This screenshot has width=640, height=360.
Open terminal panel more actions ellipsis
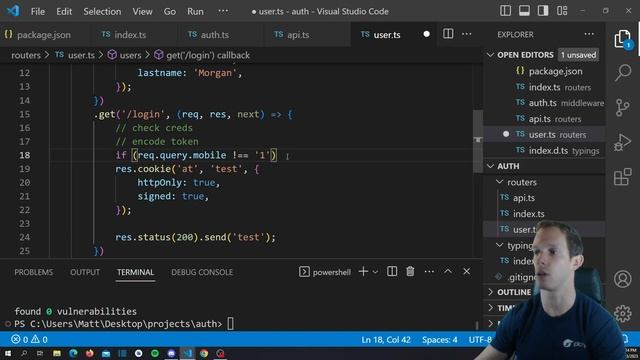[x=429, y=271]
